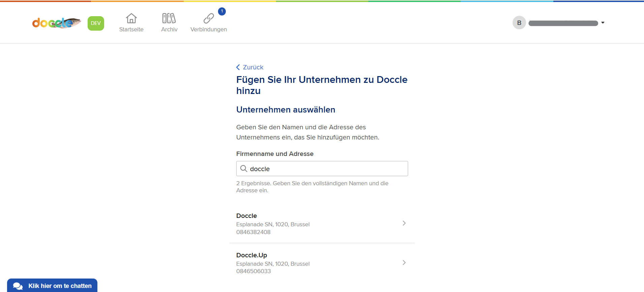Select the Doccle company result
The image size is (644, 292).
click(x=322, y=224)
